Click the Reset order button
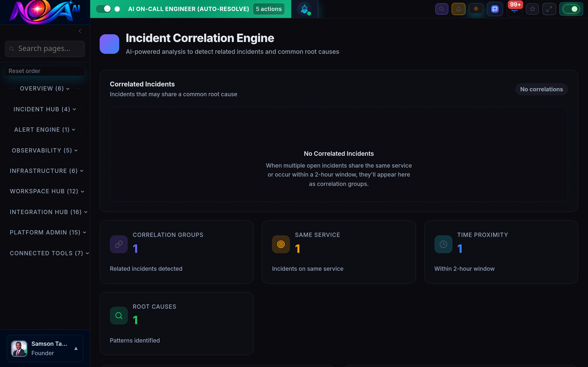Screen dimensions: 588x367 pyautogui.click(x=45, y=71)
